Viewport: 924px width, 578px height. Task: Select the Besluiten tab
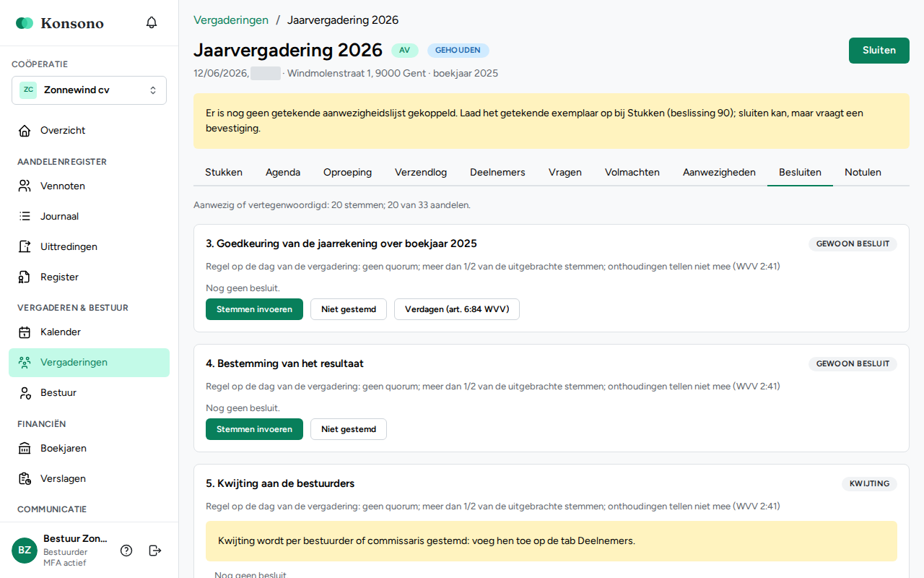(x=800, y=173)
